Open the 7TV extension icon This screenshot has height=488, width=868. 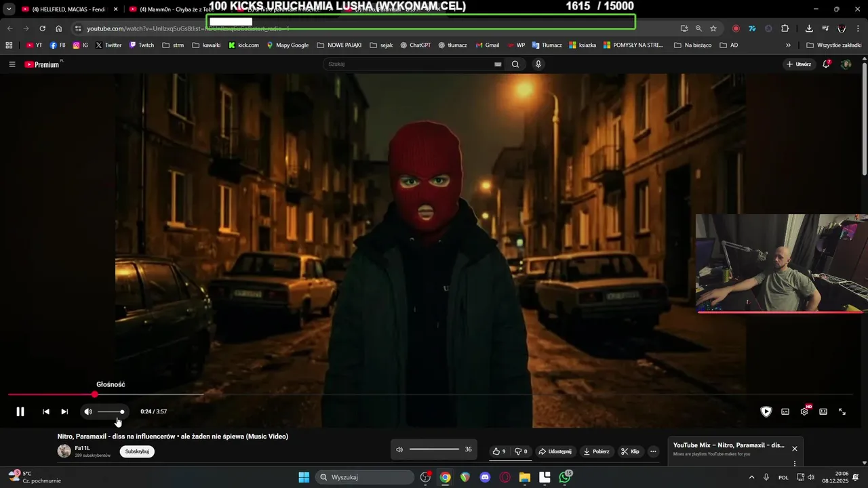752,28
